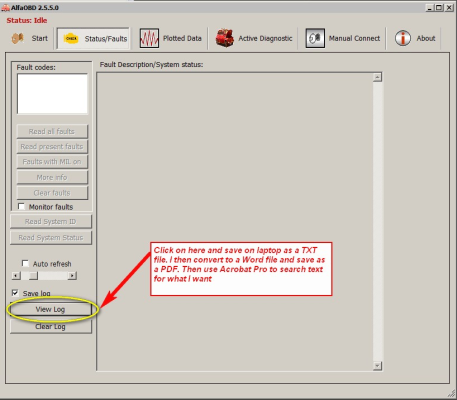This screenshot has height=400, width=457.
Task: Click the description scrollbar down arrow
Action: 377,366
